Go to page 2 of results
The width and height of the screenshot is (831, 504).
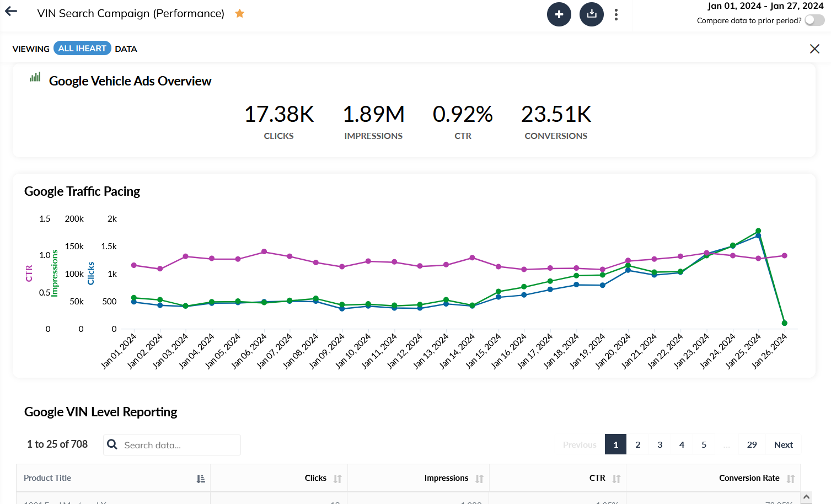(x=637, y=444)
